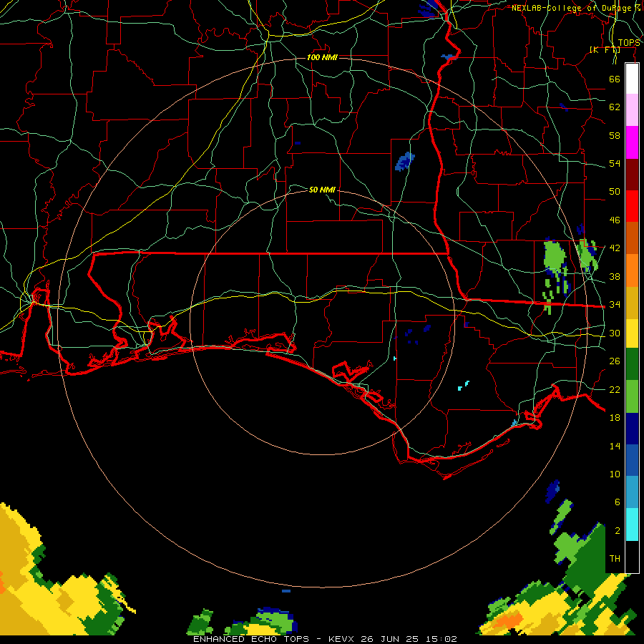Click the "15:02" timestamp
Screen dimensions: 644x644
point(440,639)
